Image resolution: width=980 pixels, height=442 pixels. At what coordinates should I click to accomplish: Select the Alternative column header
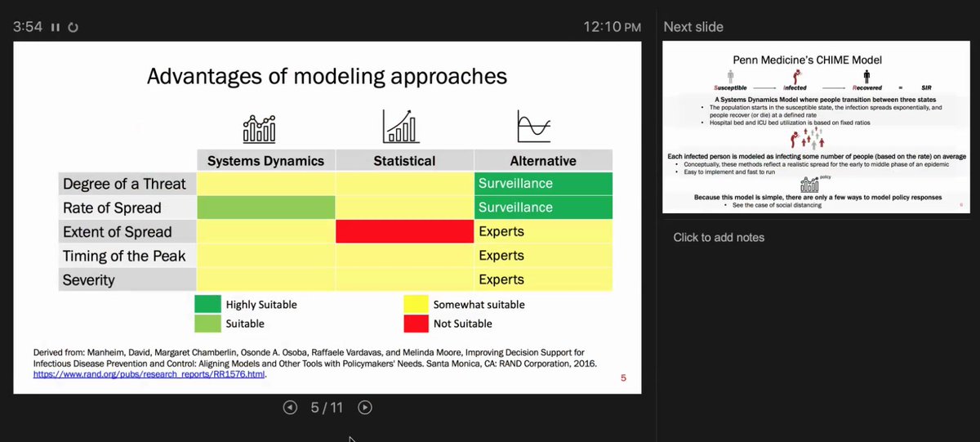pos(543,161)
